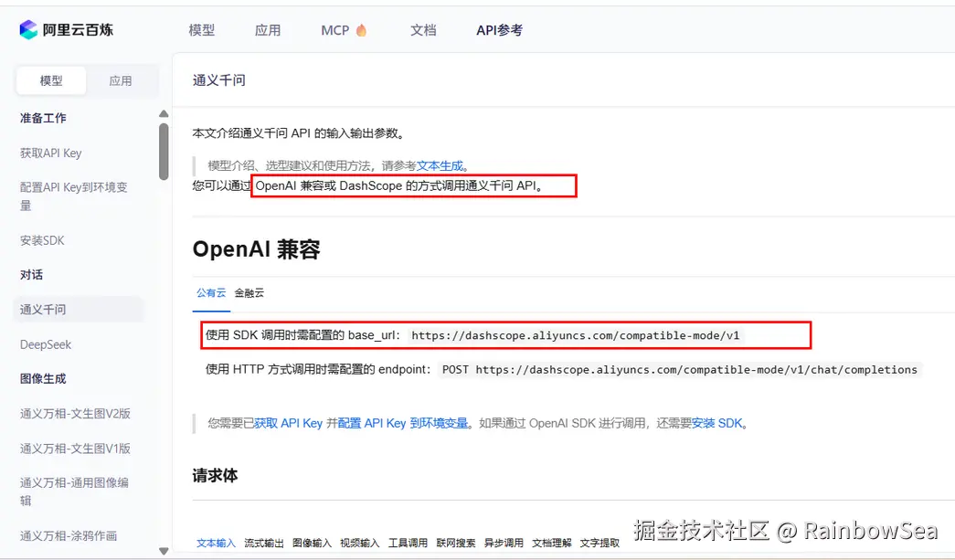Select the 文档理解 request tab
The width and height of the screenshot is (955, 560).
[551, 543]
